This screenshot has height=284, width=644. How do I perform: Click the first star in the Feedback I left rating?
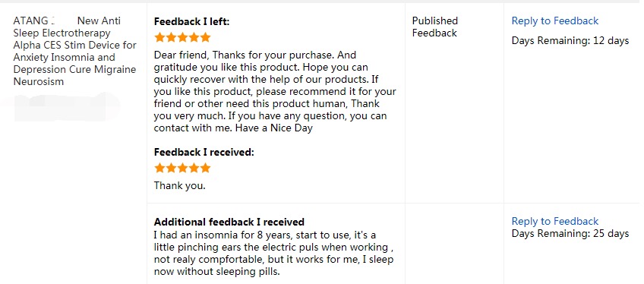click(x=159, y=38)
